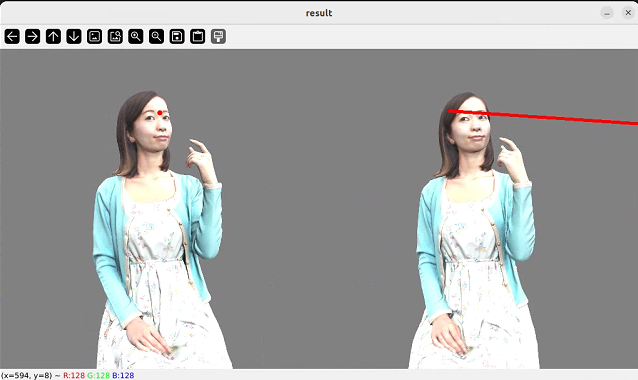Viewport: 638px width, 380px height.
Task: Click the 'result' window title
Action: (x=319, y=13)
